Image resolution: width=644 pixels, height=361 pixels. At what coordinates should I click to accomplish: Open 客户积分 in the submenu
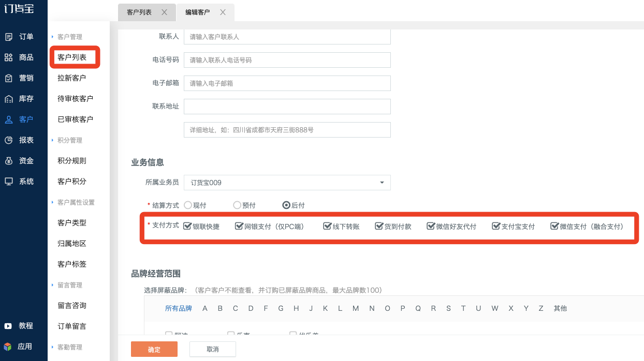(72, 182)
